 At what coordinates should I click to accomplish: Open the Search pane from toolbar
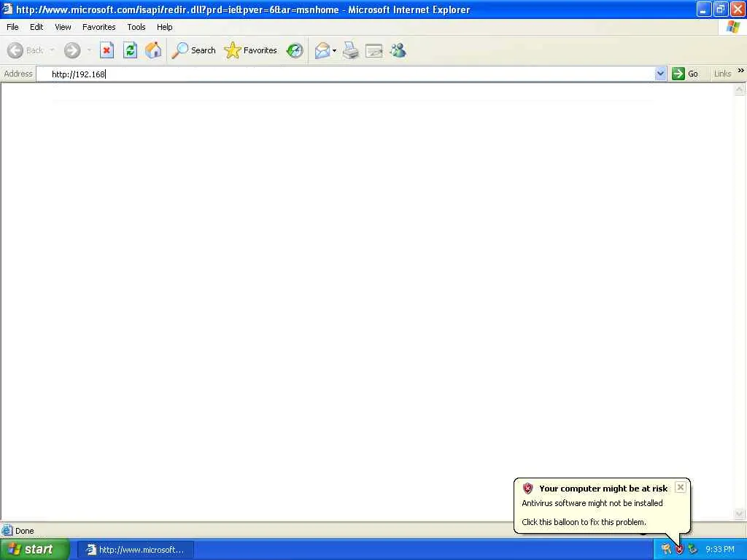pyautogui.click(x=193, y=50)
